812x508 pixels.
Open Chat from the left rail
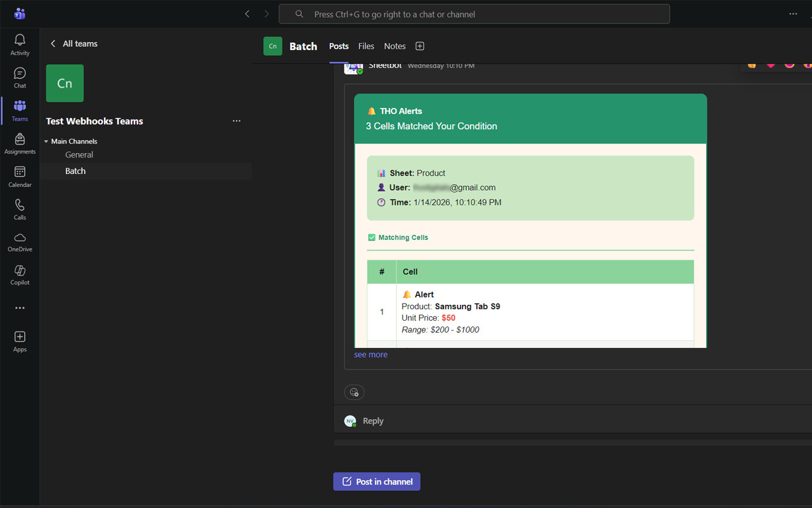tap(20, 77)
